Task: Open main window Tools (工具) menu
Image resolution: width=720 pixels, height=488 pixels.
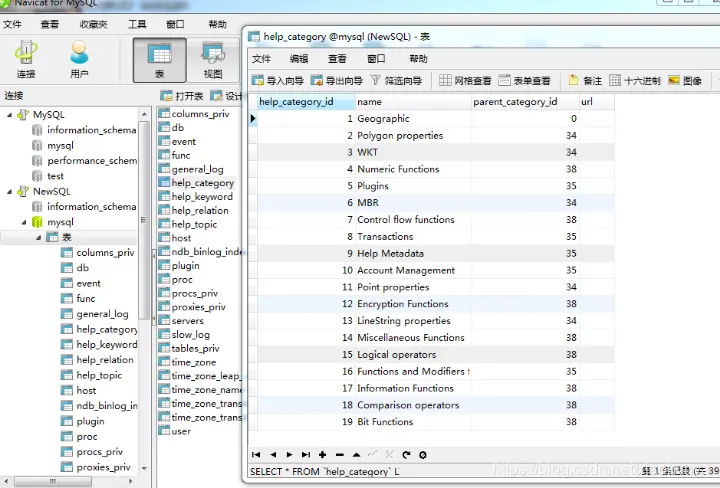Action: 137,24
